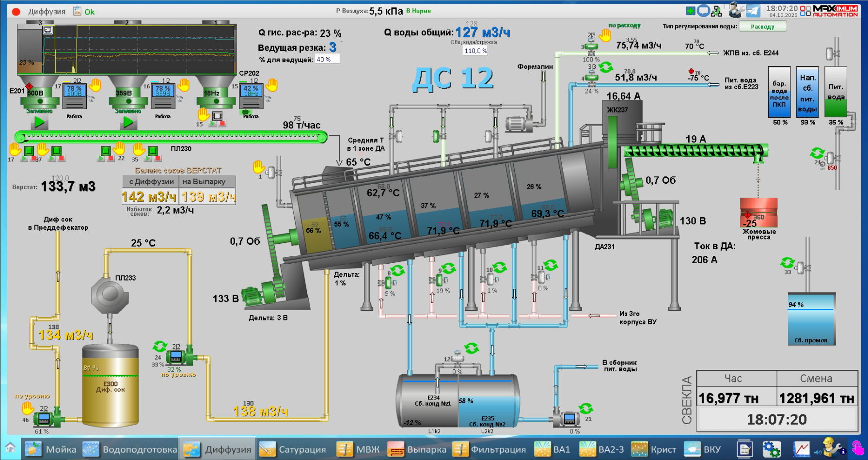Open the gears settings icon in bottom bar
This screenshot has height=460, width=868.
click(x=771, y=449)
